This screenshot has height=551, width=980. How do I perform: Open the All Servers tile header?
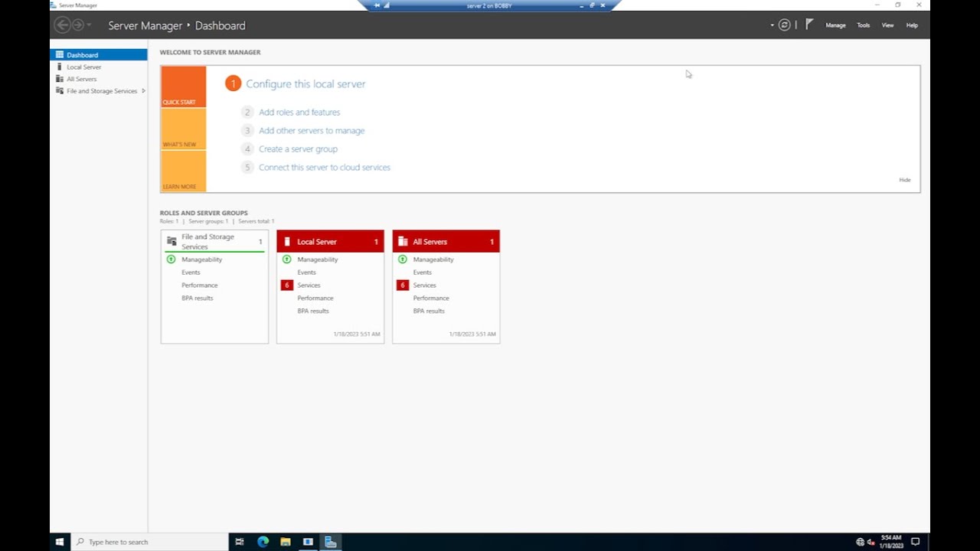coord(446,242)
